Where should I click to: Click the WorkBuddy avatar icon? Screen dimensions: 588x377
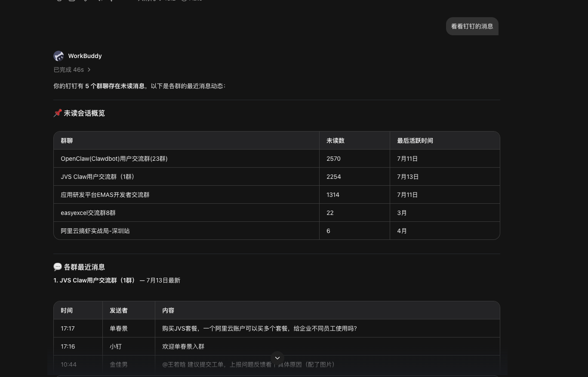pyautogui.click(x=58, y=56)
